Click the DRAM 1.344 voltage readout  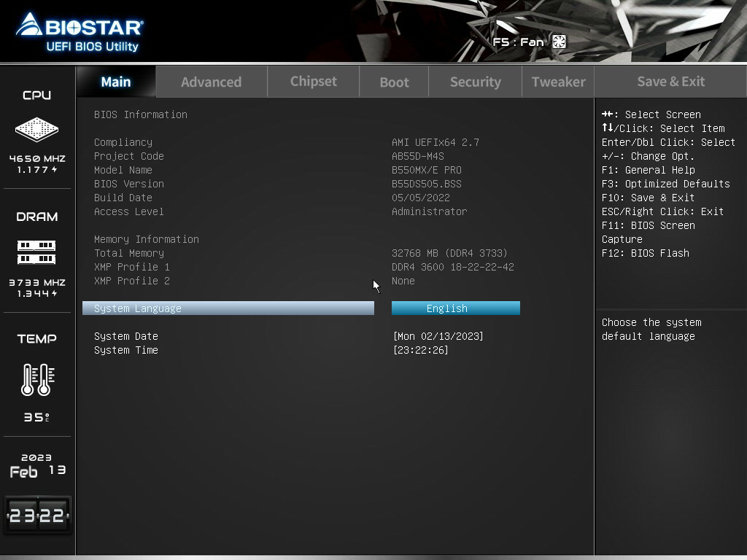pos(37,294)
